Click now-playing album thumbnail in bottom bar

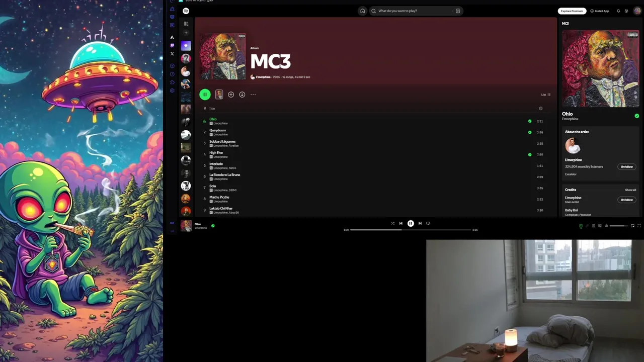pyautogui.click(x=186, y=226)
